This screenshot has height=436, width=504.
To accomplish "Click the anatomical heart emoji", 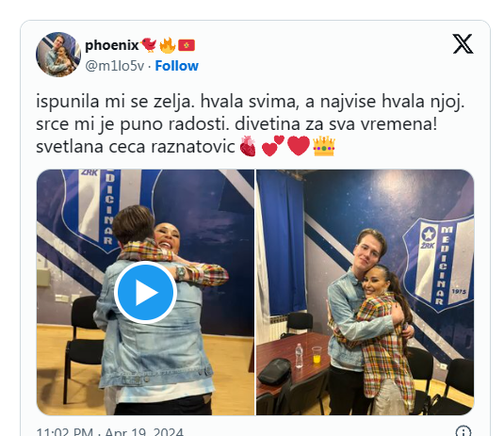I will click(x=248, y=146).
